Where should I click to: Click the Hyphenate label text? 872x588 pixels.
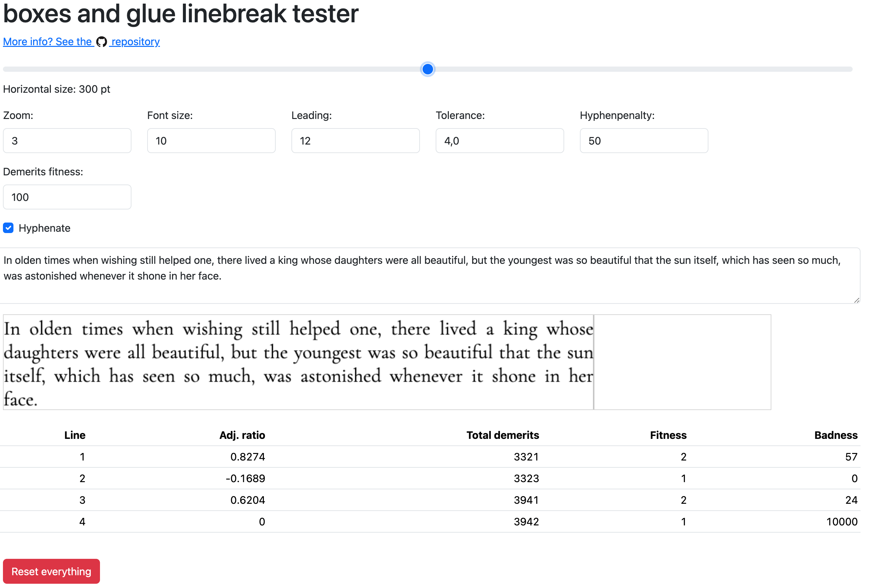[x=44, y=228]
